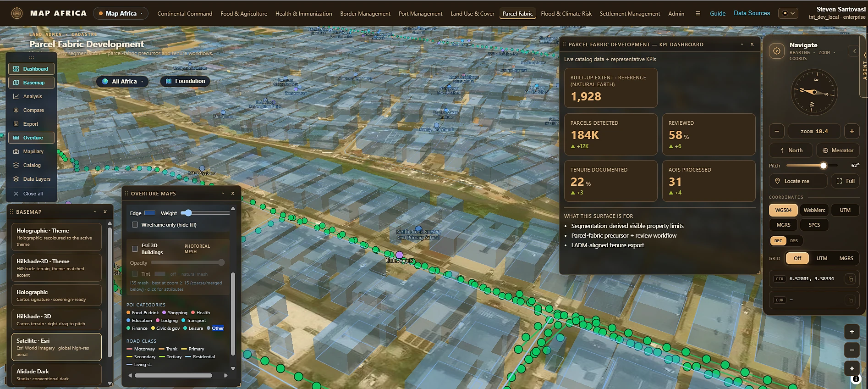The width and height of the screenshot is (868, 389).
Task: Switch coordinate format to DMS
Action: [x=794, y=241]
